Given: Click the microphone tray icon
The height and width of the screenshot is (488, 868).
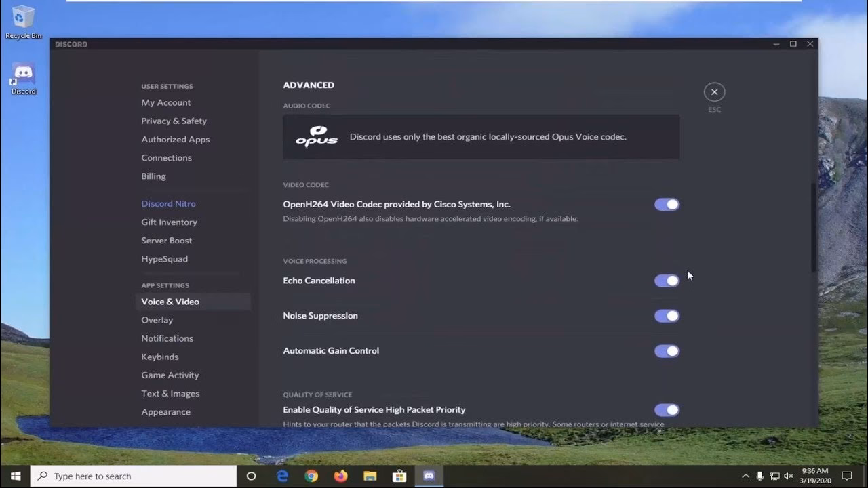Looking at the screenshot, I should pos(760,476).
